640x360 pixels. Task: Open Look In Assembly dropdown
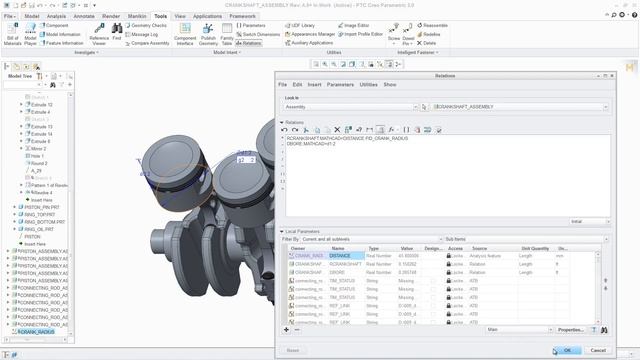(x=351, y=107)
